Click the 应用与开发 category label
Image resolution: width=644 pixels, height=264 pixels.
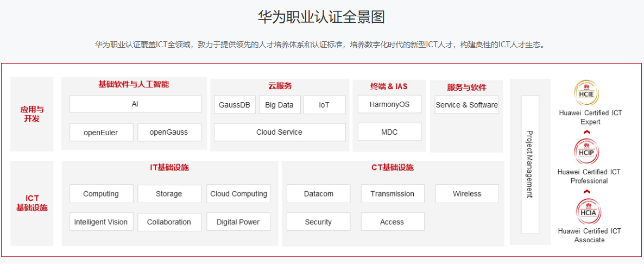click(32, 115)
